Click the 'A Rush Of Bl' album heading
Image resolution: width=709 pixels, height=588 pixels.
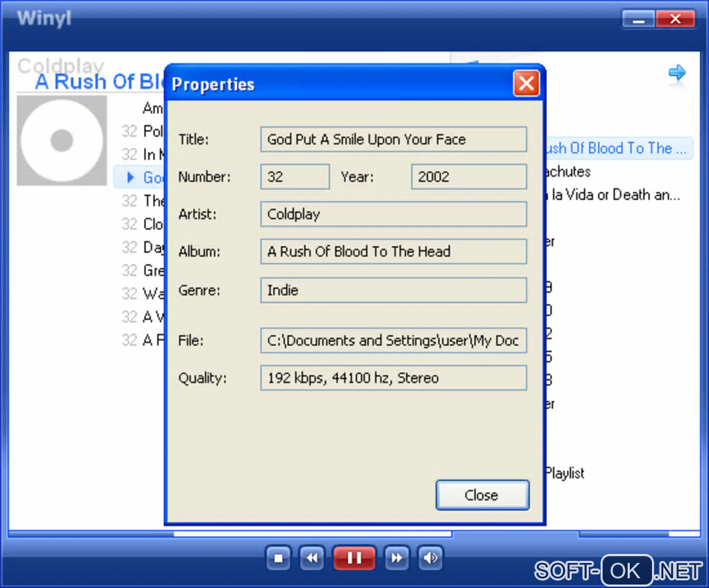[99, 82]
